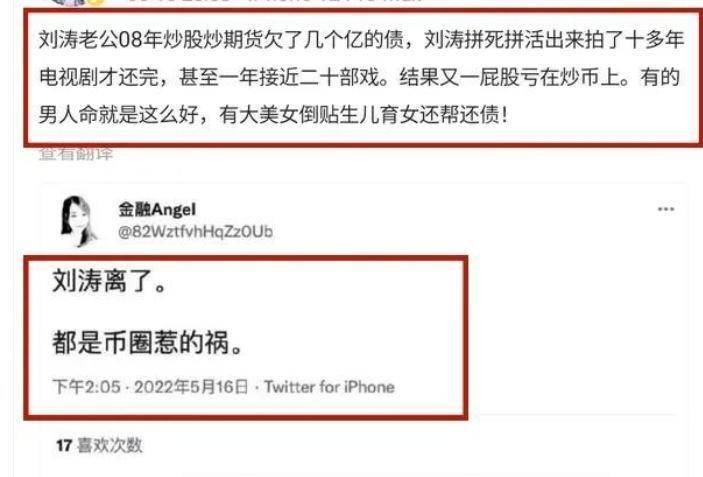Open the three-dot more options menu
The height and width of the screenshot is (477, 703).
(x=666, y=209)
